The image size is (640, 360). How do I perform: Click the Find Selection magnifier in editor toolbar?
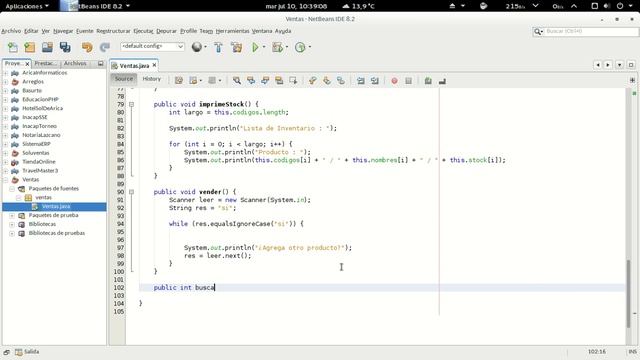click(x=237, y=80)
